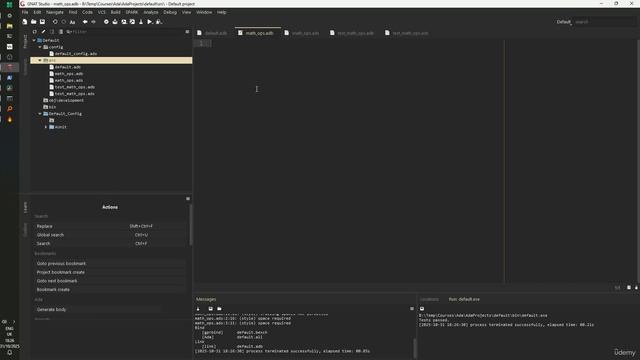Click the icon in the Run output toolbar
Screen dimensions: 640x360
pos(422,309)
